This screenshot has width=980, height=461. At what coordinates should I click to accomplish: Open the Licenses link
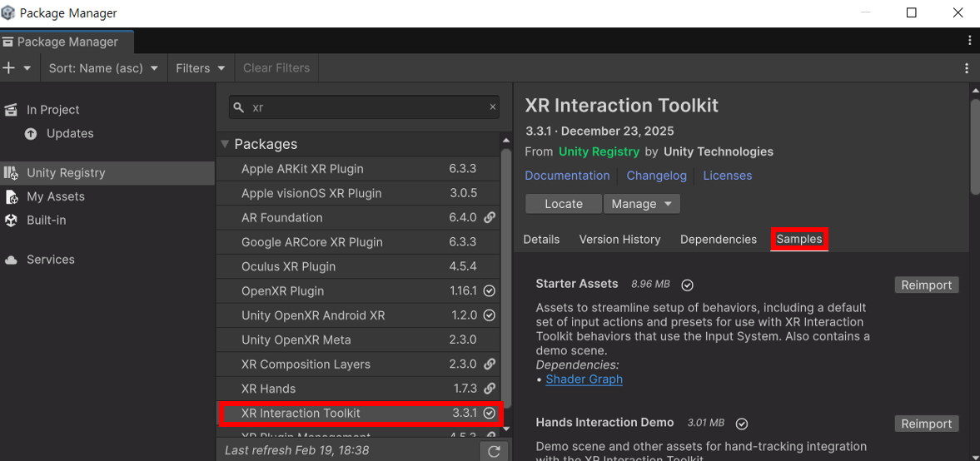point(728,176)
